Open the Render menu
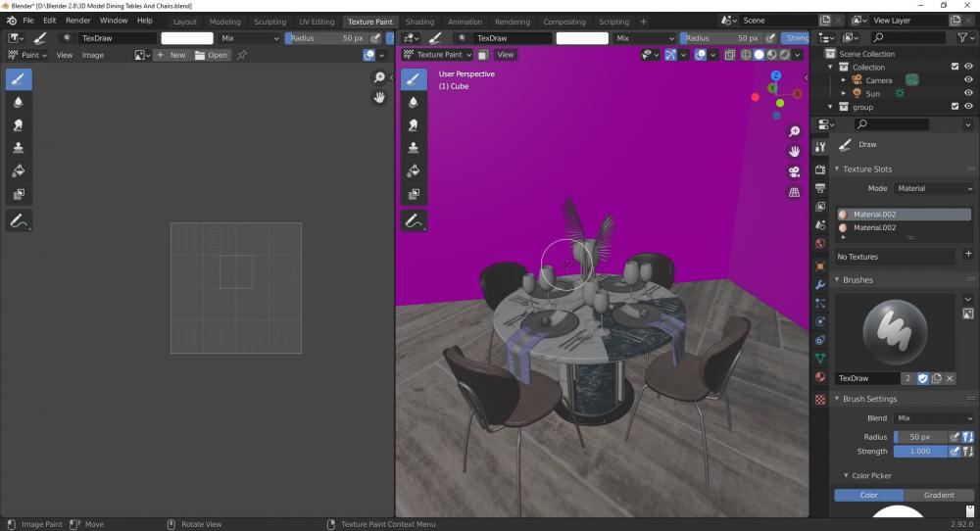980x531 pixels. (77, 21)
